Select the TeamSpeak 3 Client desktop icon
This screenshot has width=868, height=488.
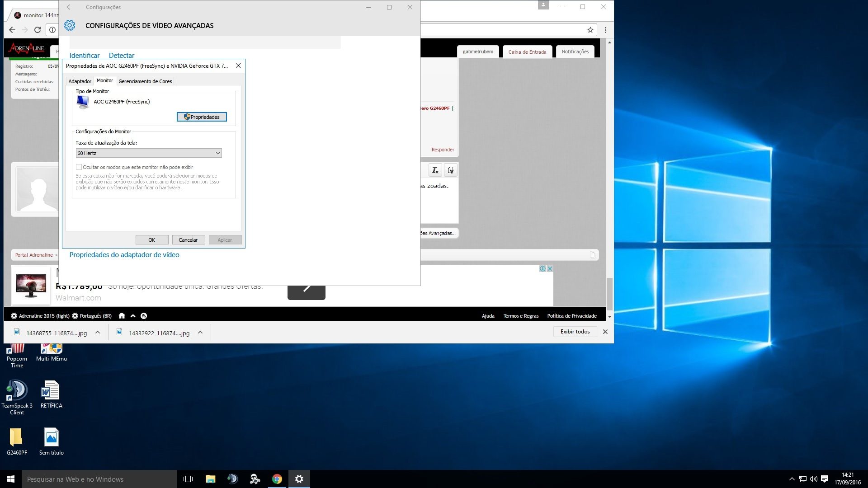click(17, 398)
